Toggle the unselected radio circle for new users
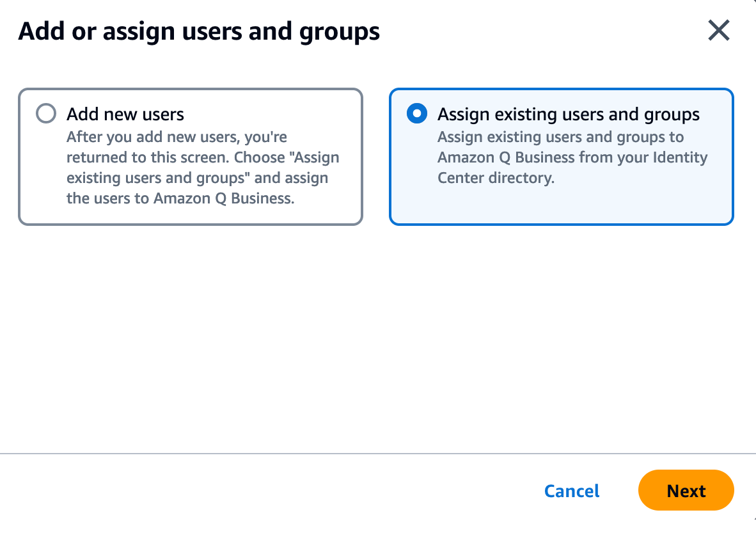756x540 pixels. [46, 115]
